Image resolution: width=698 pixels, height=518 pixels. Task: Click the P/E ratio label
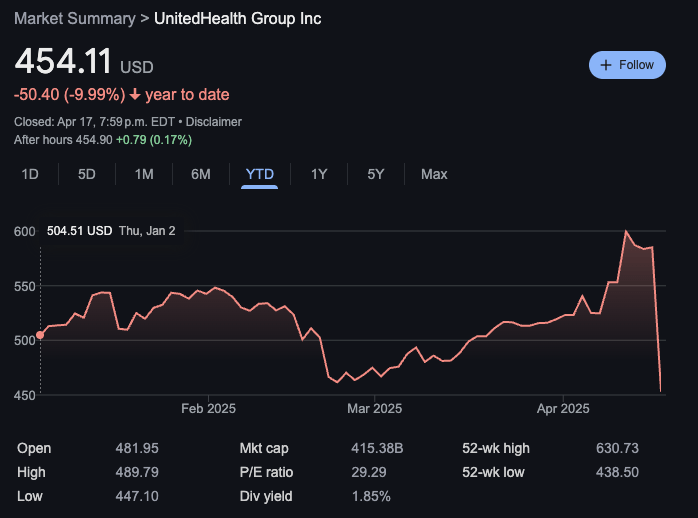click(x=266, y=472)
